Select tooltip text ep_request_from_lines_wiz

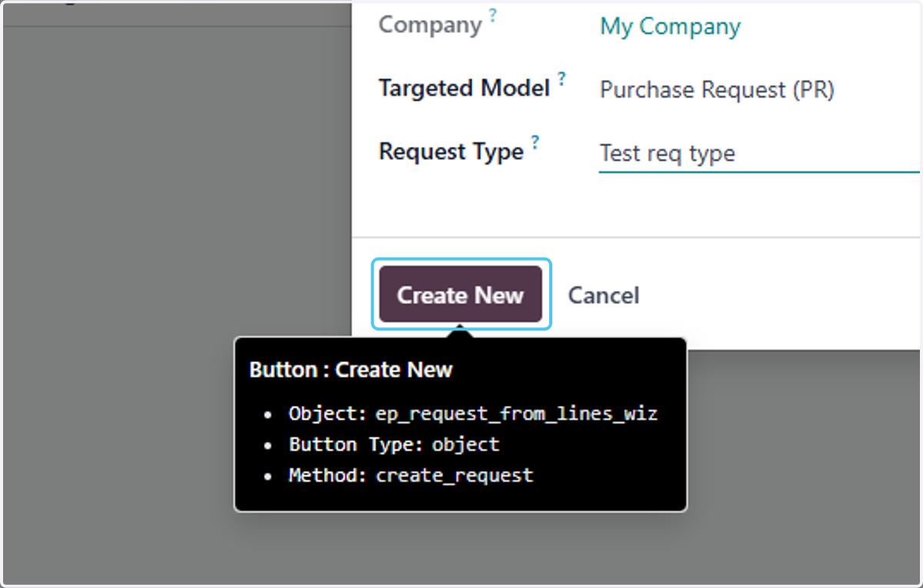516,414
